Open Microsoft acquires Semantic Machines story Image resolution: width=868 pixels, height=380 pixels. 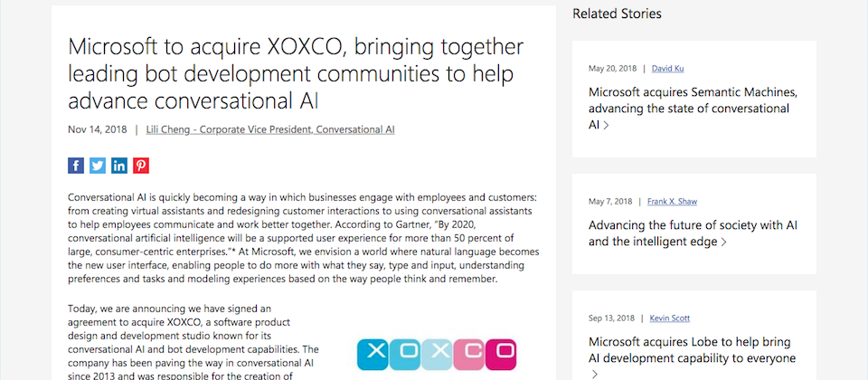click(x=693, y=108)
